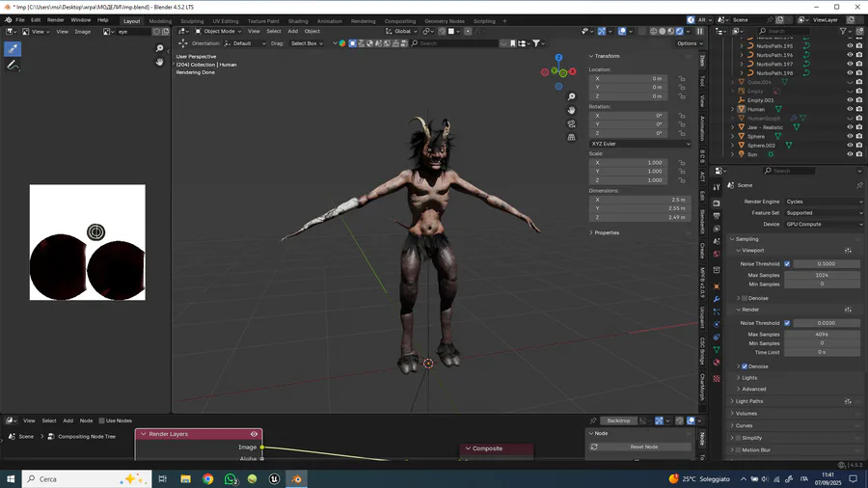Switch to the Sculpting workspace tab

pyautogui.click(x=192, y=21)
